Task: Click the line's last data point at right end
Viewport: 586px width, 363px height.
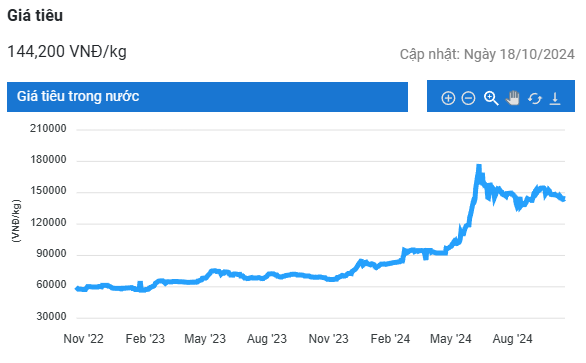Action: [564, 199]
